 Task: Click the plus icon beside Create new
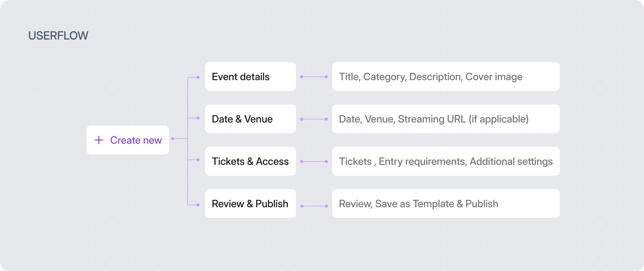[x=99, y=140]
